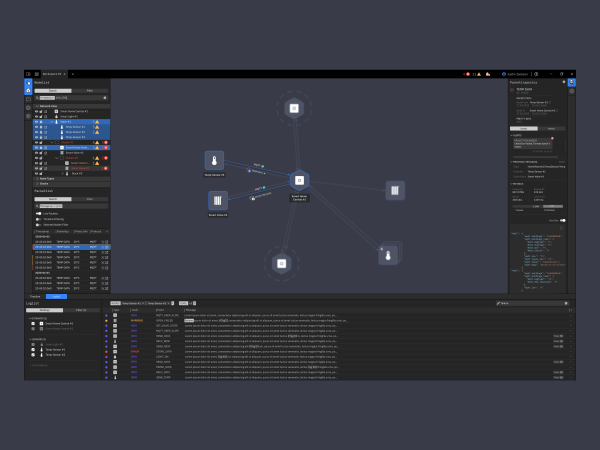The image size is (600, 450).
Task: Click the horizontal scrollbar under the alerts box
Action: coord(535,157)
